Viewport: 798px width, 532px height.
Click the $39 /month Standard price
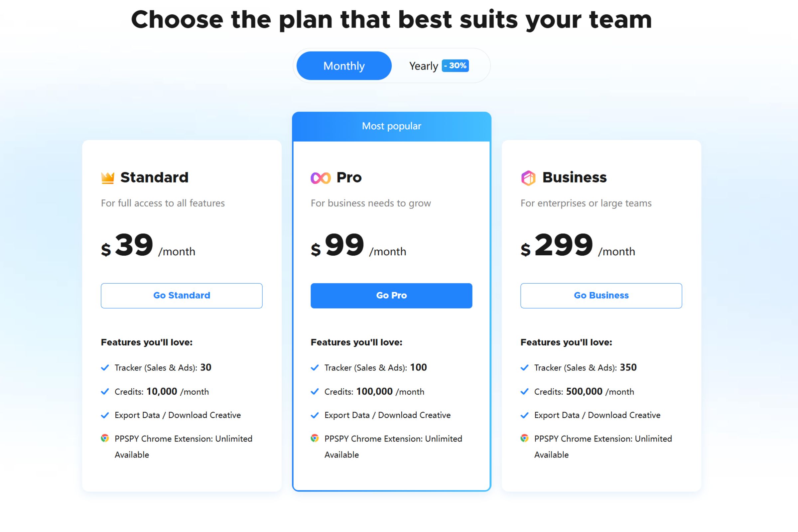pyautogui.click(x=148, y=245)
